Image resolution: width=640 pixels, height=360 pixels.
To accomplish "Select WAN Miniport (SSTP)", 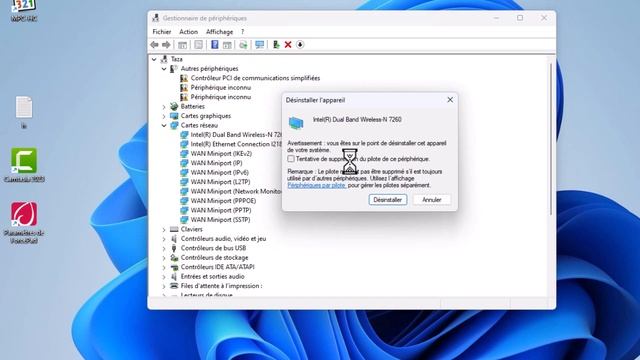I will (x=220, y=220).
